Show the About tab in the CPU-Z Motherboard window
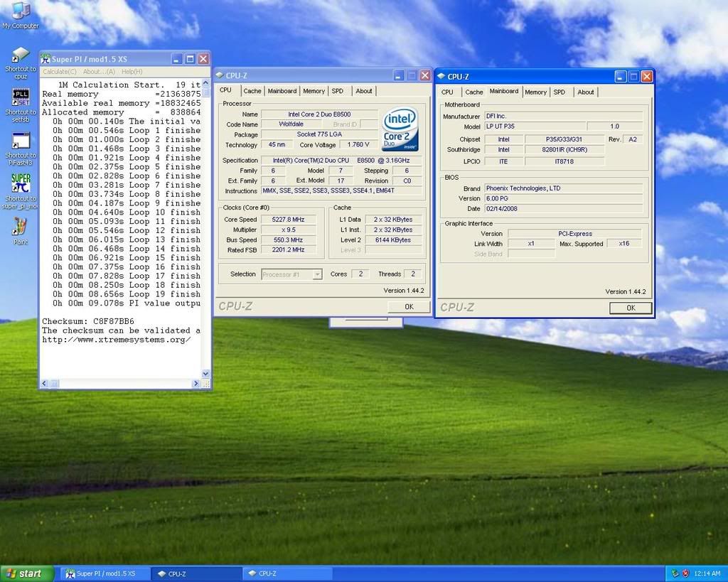 586,92
